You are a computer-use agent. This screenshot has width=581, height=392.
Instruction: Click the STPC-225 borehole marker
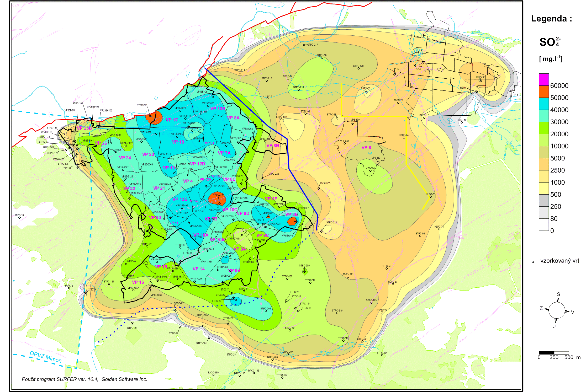click(x=262, y=178)
